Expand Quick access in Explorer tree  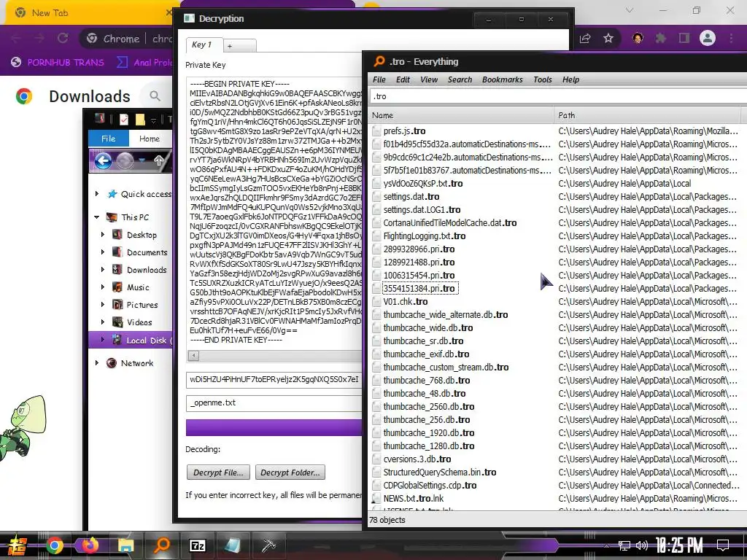point(97,194)
